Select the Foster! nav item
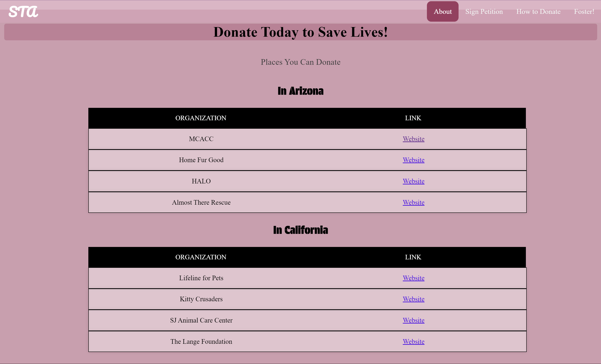This screenshot has height=364, width=601. click(584, 11)
